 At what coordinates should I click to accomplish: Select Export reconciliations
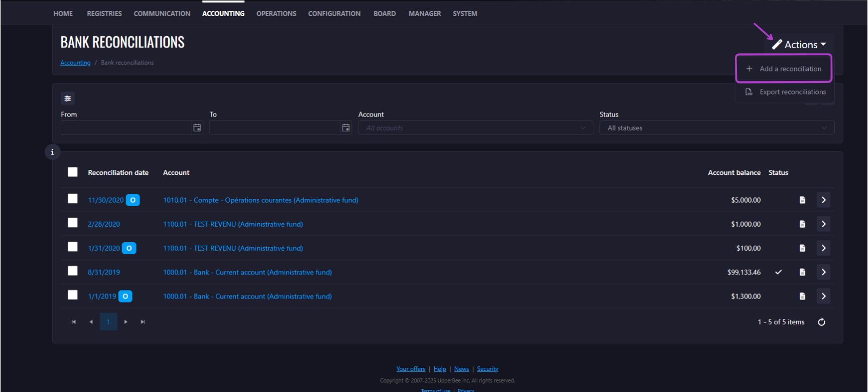tap(785, 92)
